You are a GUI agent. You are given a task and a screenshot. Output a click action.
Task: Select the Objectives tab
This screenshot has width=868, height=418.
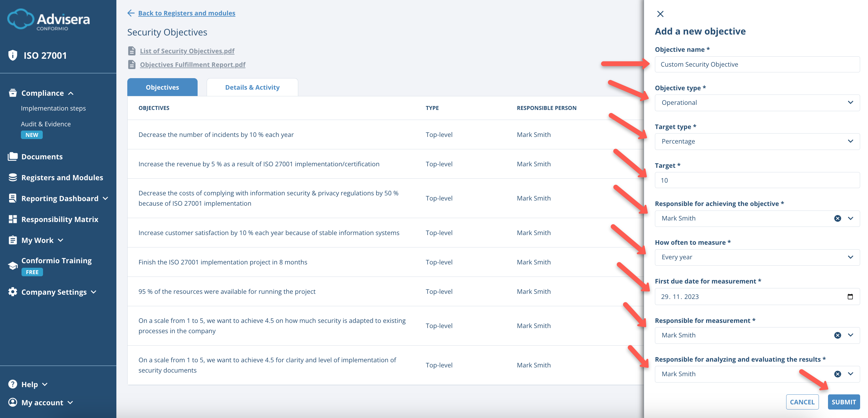[x=162, y=87]
